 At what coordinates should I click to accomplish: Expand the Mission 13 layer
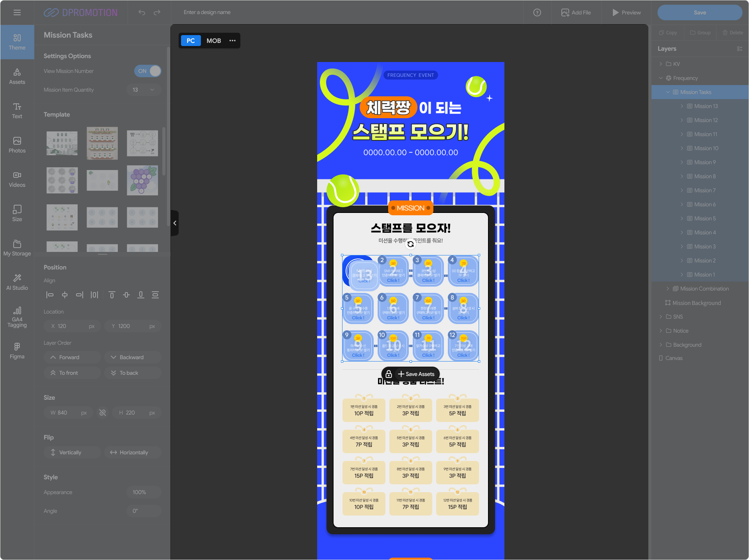click(x=682, y=106)
